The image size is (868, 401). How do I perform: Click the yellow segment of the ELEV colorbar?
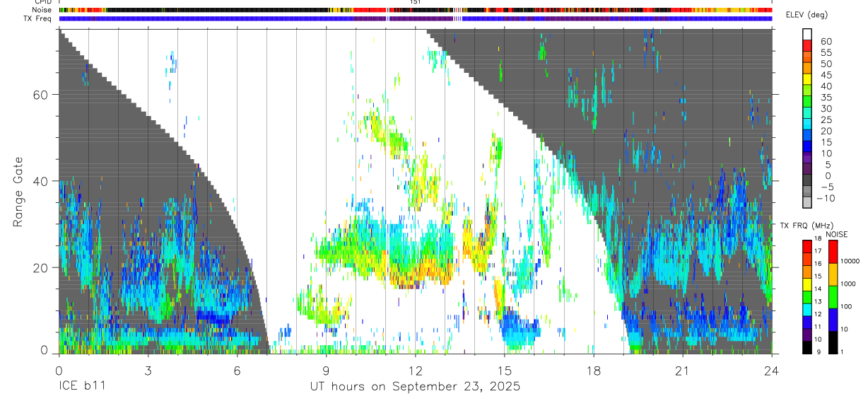tap(807, 80)
